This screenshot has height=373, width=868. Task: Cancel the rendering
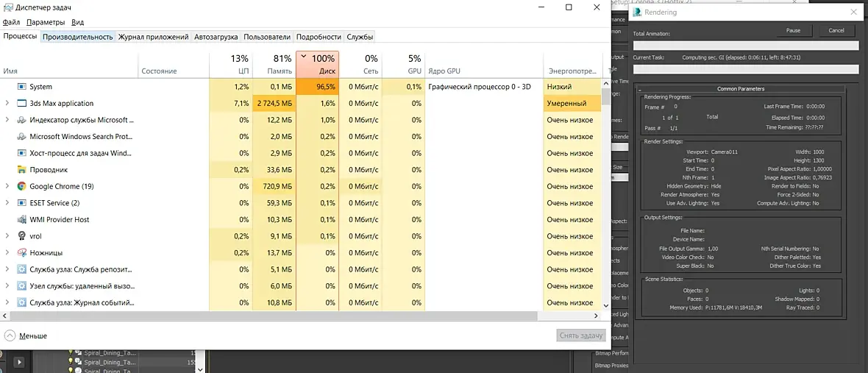836,31
